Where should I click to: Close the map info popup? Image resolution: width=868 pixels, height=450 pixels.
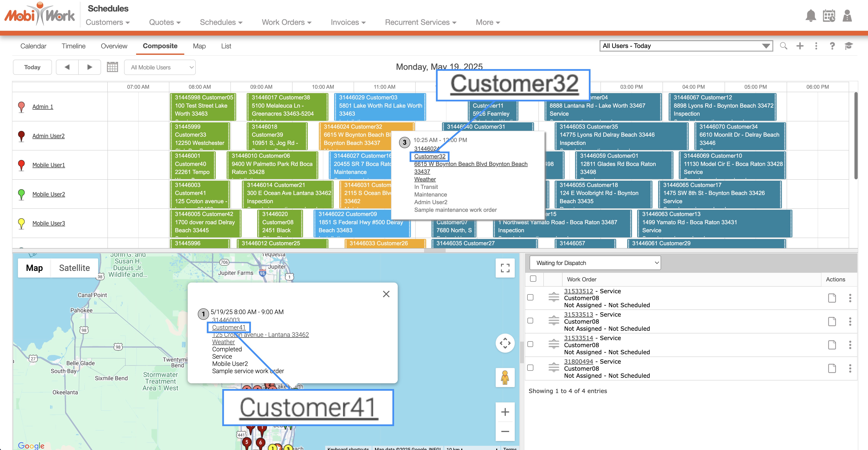pyautogui.click(x=386, y=294)
